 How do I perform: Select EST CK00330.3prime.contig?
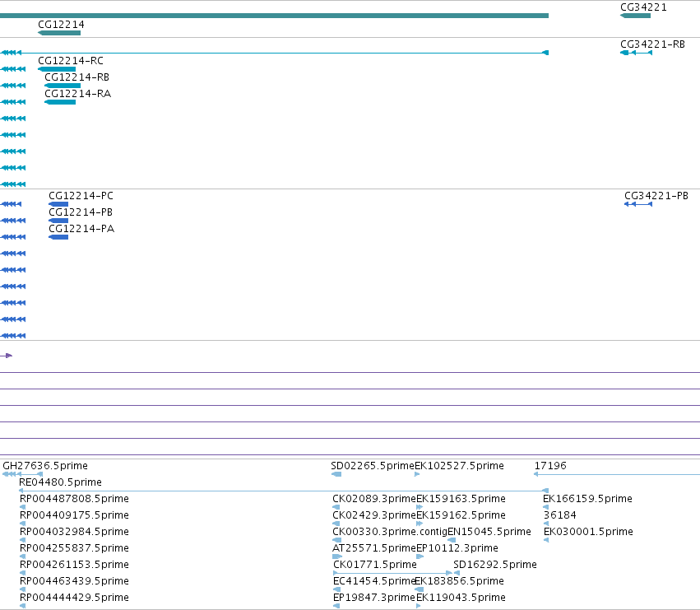390,532
